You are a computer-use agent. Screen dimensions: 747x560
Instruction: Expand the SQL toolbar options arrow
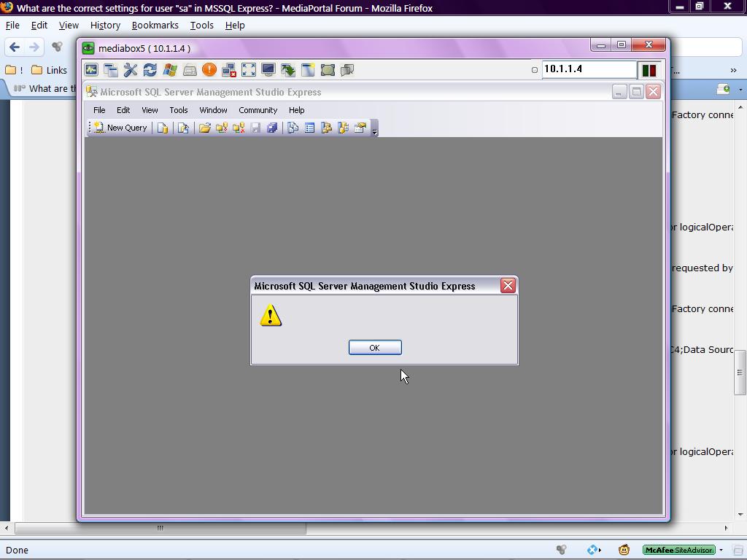click(374, 128)
